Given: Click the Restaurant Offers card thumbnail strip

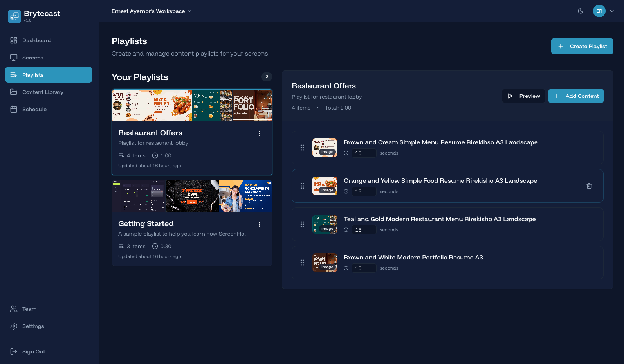Looking at the screenshot, I should [192, 105].
